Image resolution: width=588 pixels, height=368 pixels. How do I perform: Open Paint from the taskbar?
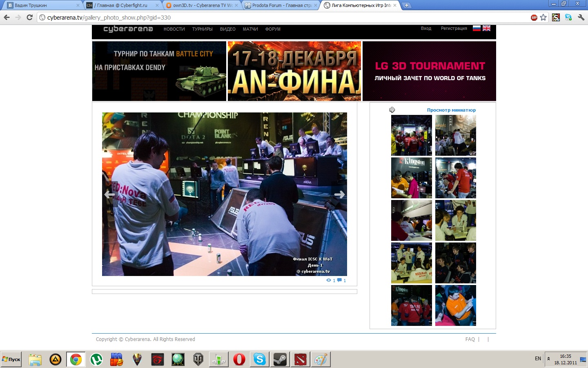coord(321,359)
